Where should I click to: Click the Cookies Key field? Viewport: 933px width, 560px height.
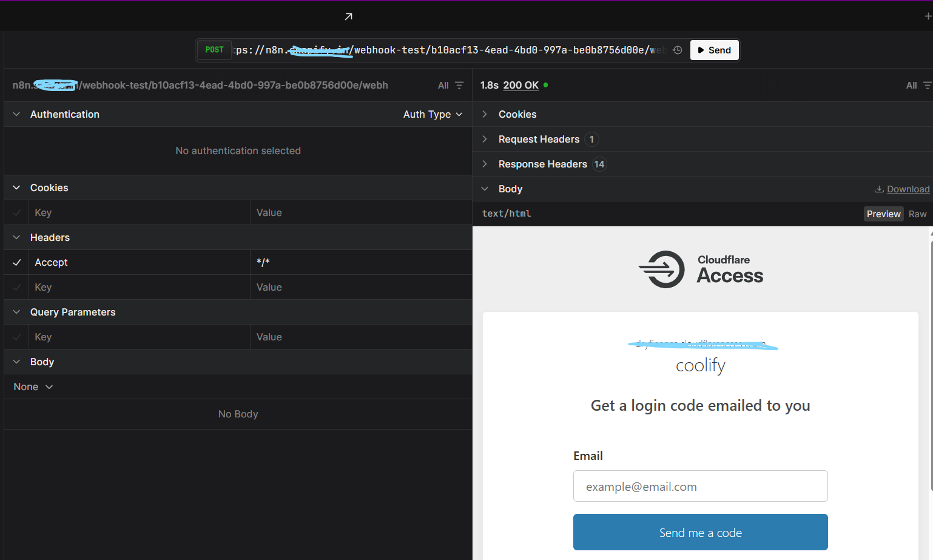140,212
